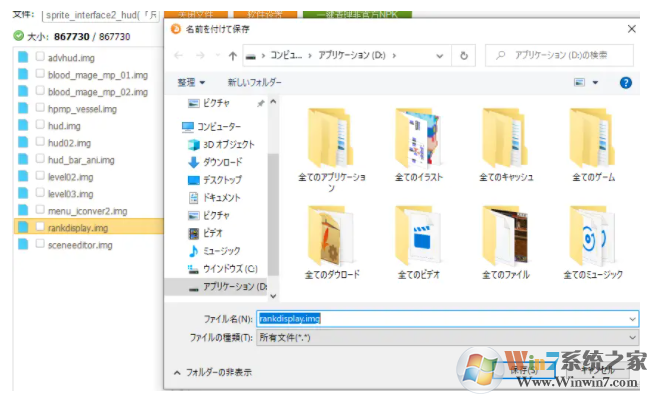Open the 全てのイラスト folder
The image size is (654, 396).
(x=419, y=145)
